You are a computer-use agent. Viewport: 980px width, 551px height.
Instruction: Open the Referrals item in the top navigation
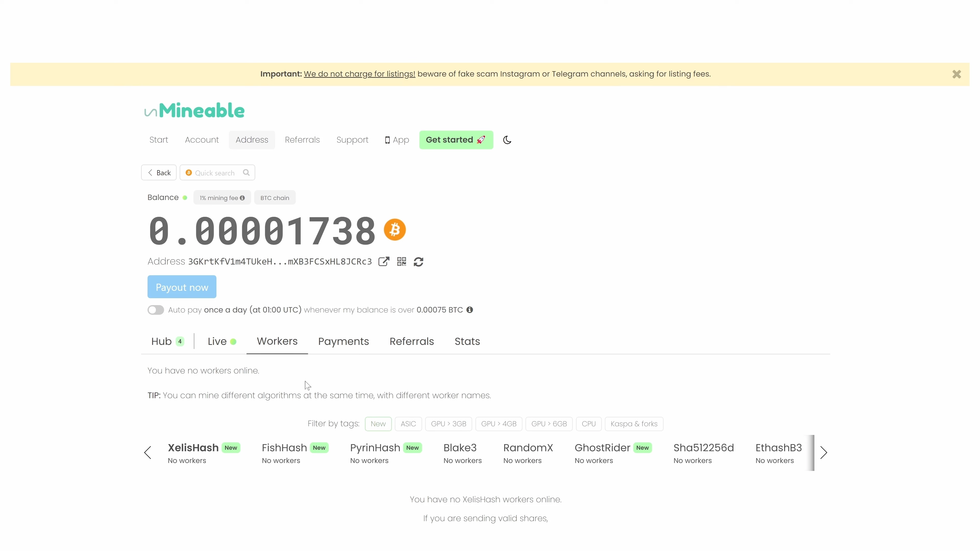pyautogui.click(x=302, y=140)
